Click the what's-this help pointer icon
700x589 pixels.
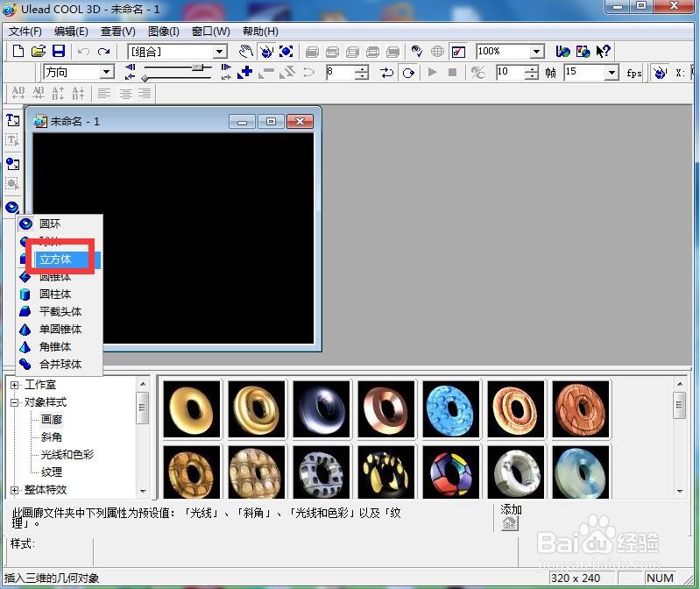point(603,52)
